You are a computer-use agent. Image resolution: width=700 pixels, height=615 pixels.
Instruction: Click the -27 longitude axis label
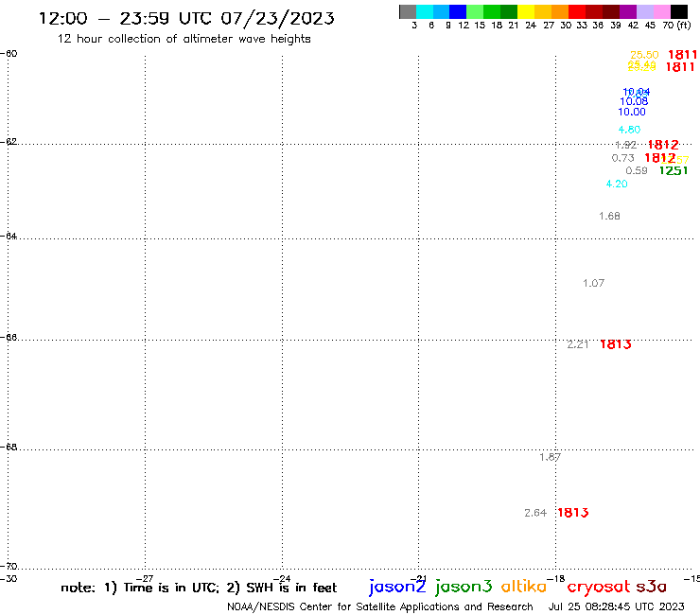(x=145, y=579)
